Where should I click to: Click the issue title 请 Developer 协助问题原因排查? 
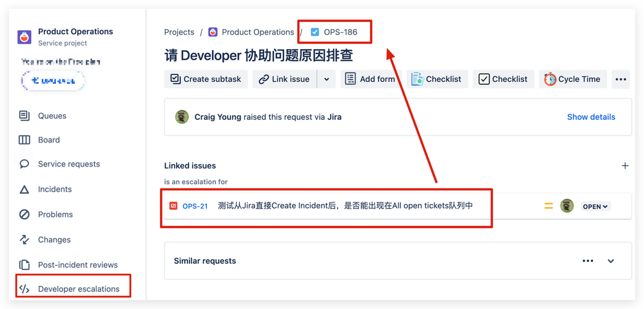tap(259, 55)
